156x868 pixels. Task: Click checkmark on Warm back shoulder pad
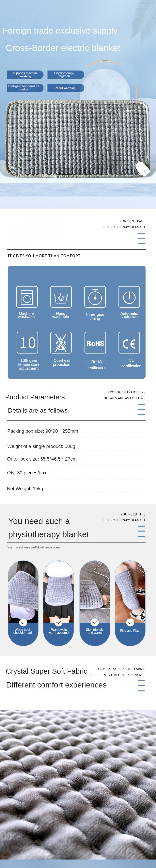tap(23, 622)
